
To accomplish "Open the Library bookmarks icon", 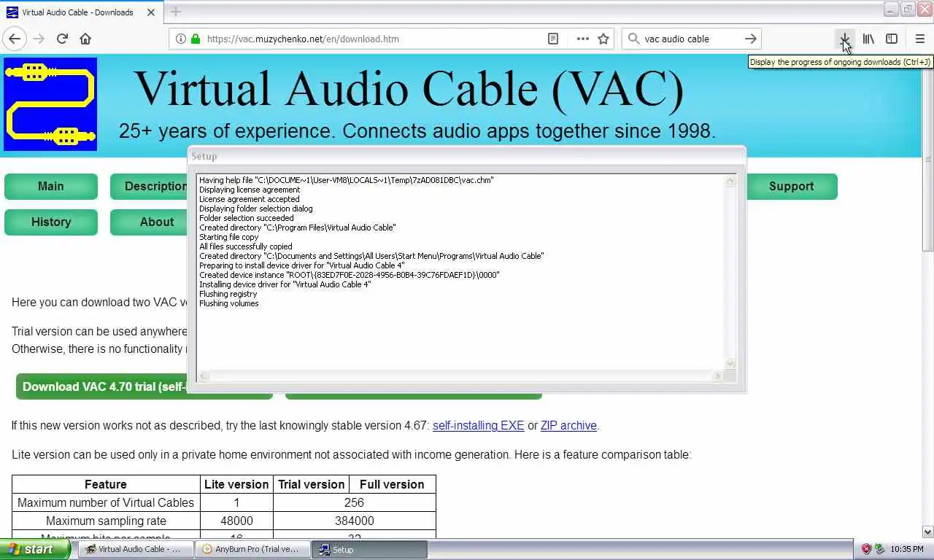I will (868, 39).
